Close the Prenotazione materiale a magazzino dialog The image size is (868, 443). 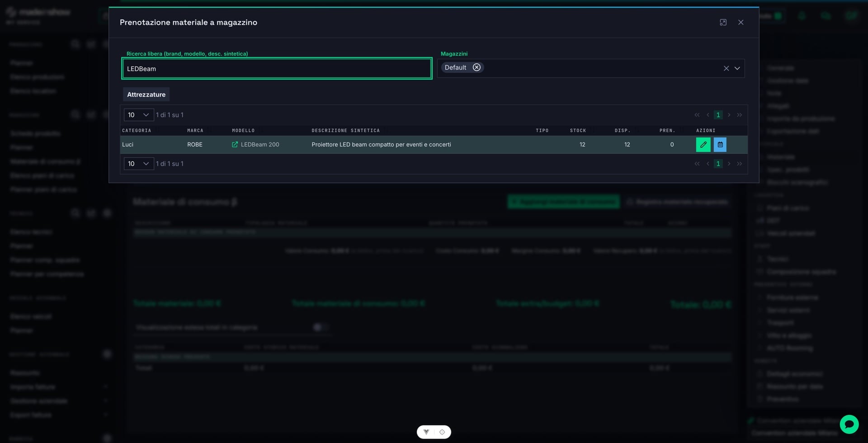tap(741, 22)
